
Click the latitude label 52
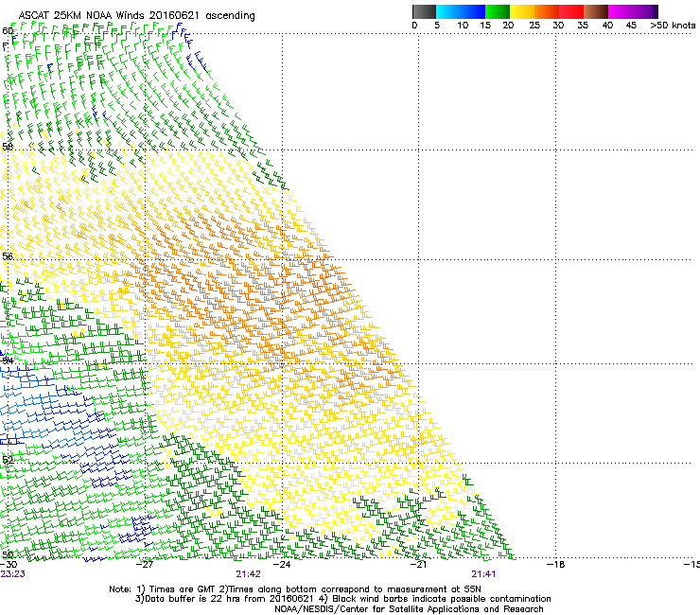[x=8, y=460]
